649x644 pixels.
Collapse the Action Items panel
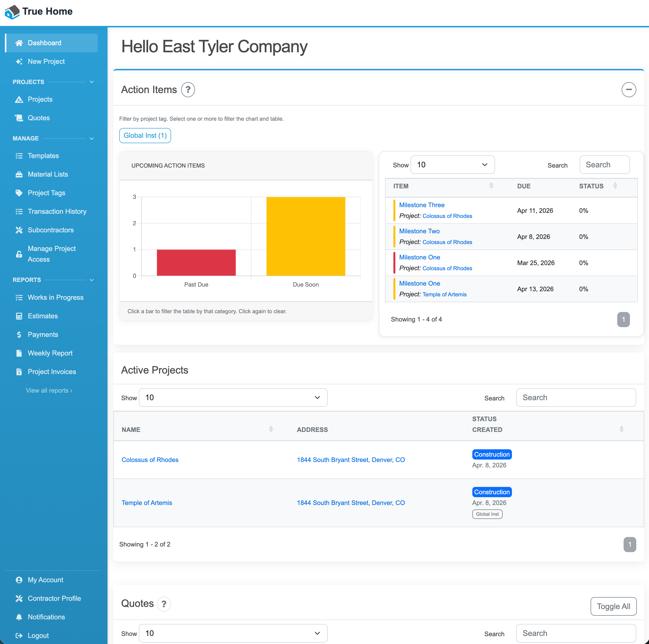[x=629, y=90]
